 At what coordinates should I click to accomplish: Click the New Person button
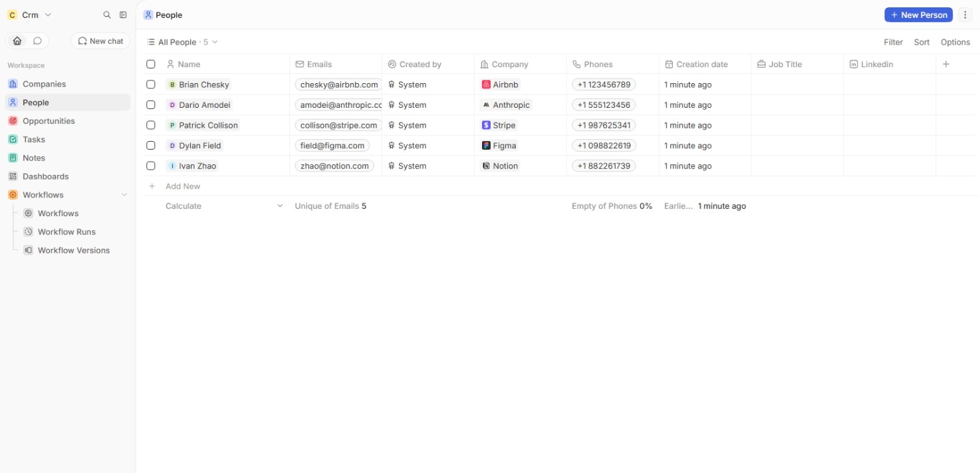click(918, 15)
